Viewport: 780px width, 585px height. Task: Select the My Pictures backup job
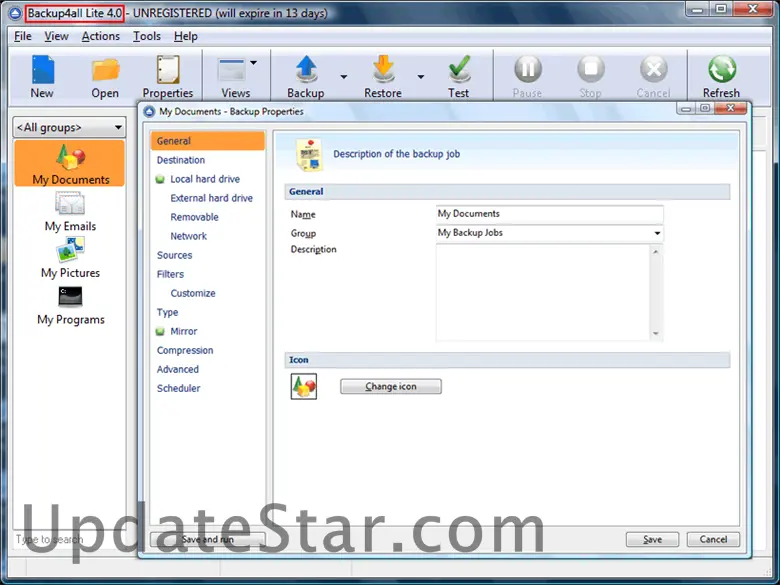(70, 258)
